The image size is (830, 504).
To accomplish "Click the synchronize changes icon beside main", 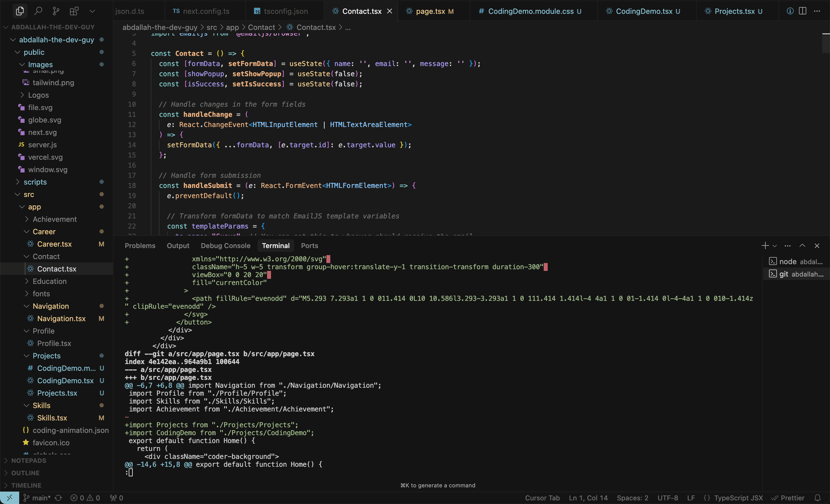I will coord(58,498).
